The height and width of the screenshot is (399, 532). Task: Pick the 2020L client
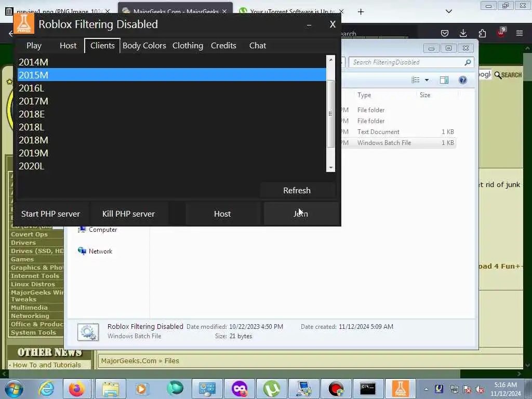click(171, 166)
